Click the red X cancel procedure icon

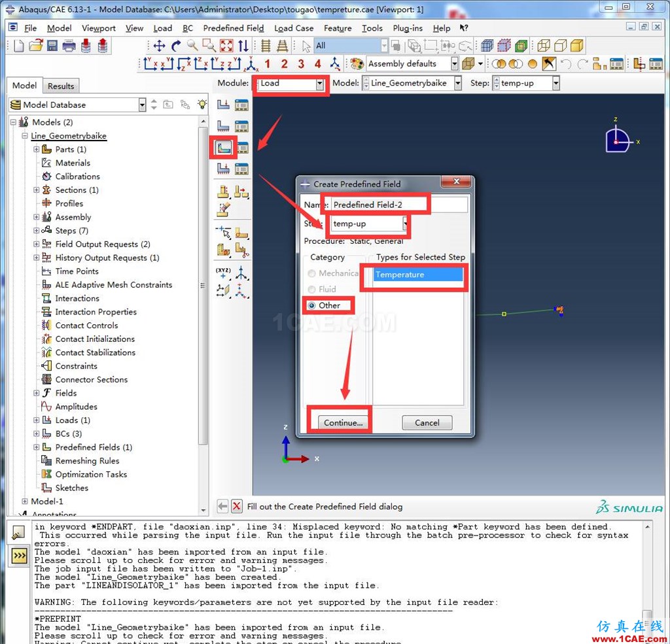[236, 507]
